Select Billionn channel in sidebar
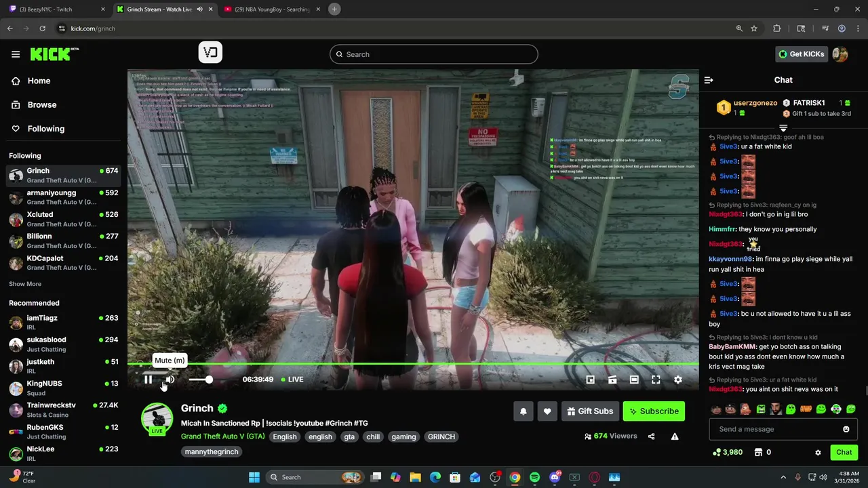Image resolution: width=868 pixels, height=488 pixels. click(64, 241)
